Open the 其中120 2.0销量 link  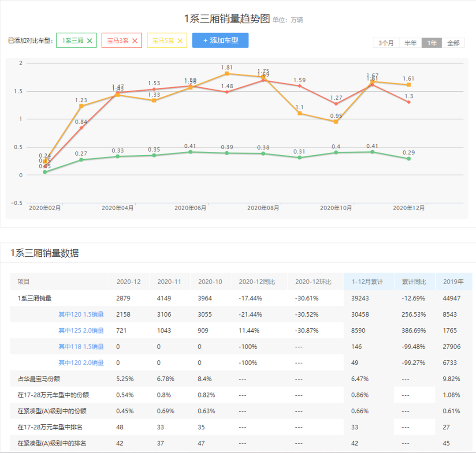81,363
